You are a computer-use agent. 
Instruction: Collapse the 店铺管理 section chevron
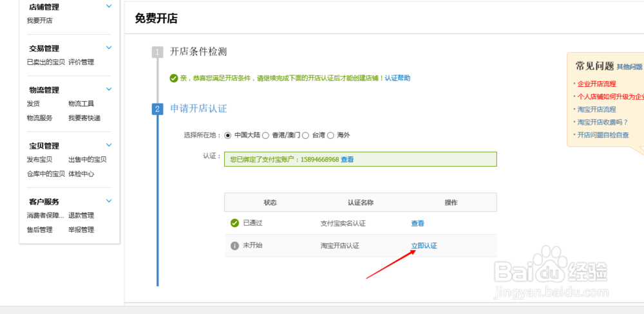pyautogui.click(x=109, y=6)
